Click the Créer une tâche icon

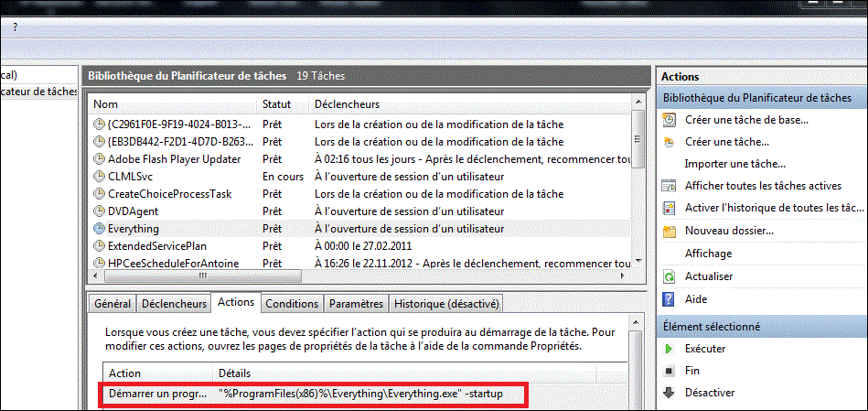click(x=670, y=142)
